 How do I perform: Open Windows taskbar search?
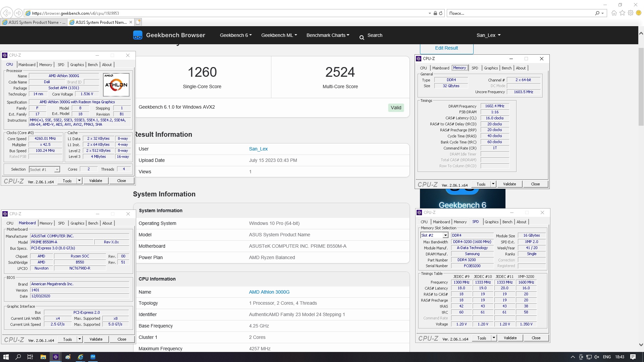(18, 357)
